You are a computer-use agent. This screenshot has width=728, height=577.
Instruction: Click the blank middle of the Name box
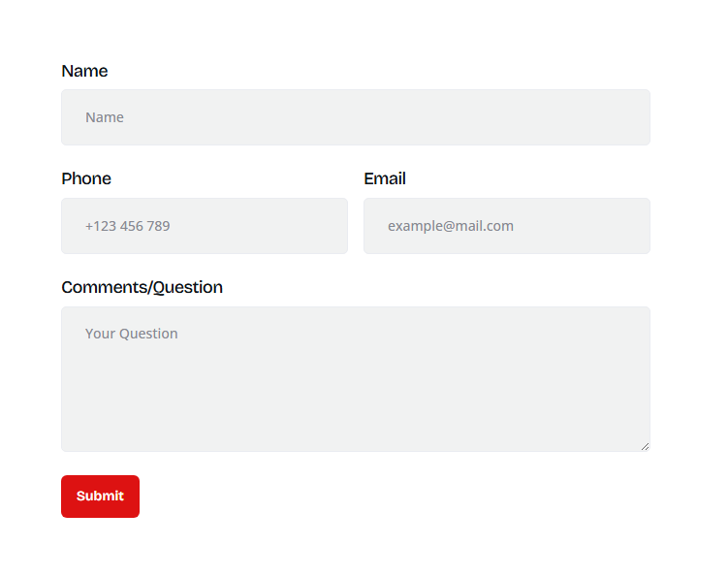tap(388, 117)
